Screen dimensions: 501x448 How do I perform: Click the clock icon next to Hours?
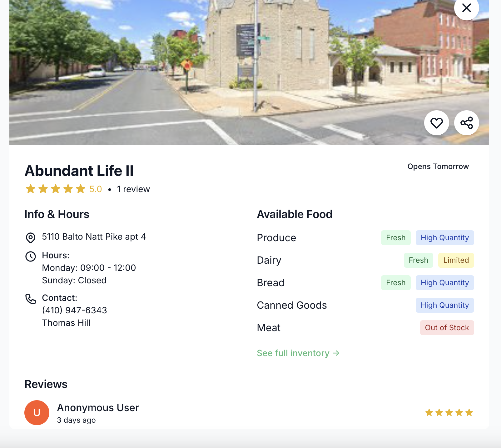pos(30,256)
